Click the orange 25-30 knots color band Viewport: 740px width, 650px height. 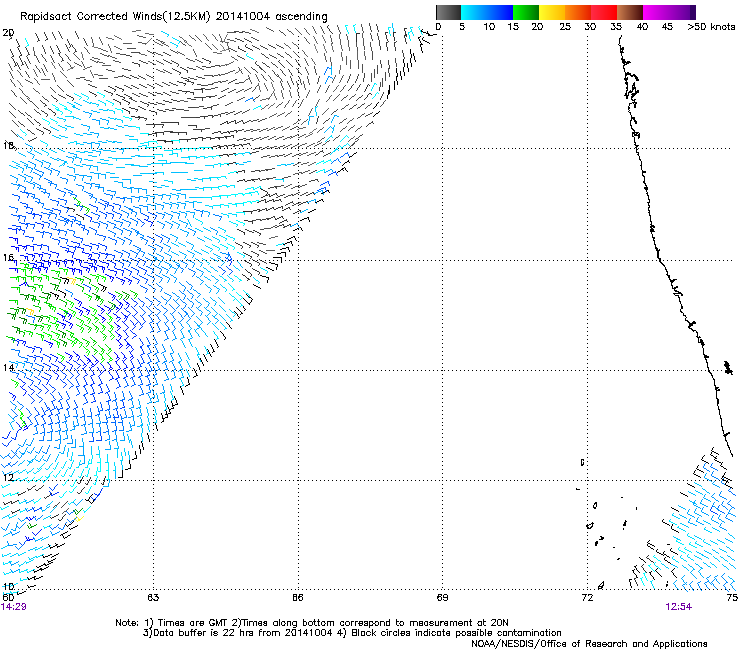578,12
